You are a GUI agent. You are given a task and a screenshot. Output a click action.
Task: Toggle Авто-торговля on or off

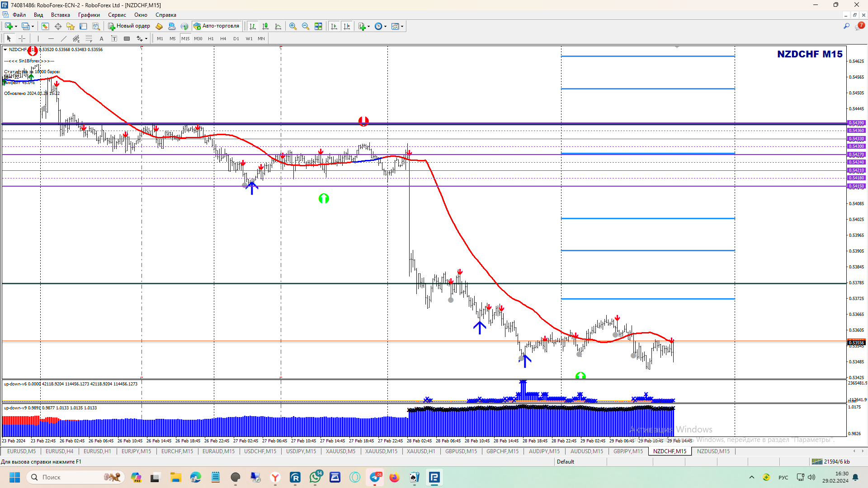217,26
